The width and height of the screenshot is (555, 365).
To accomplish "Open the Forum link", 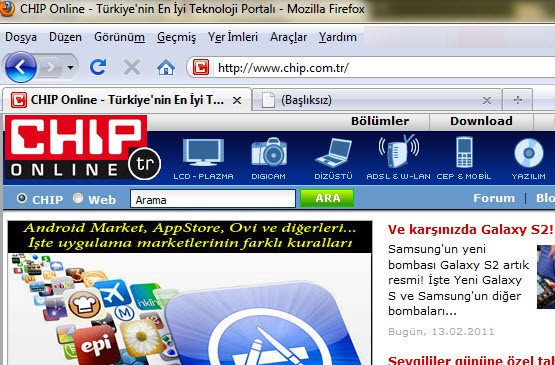I will [494, 198].
